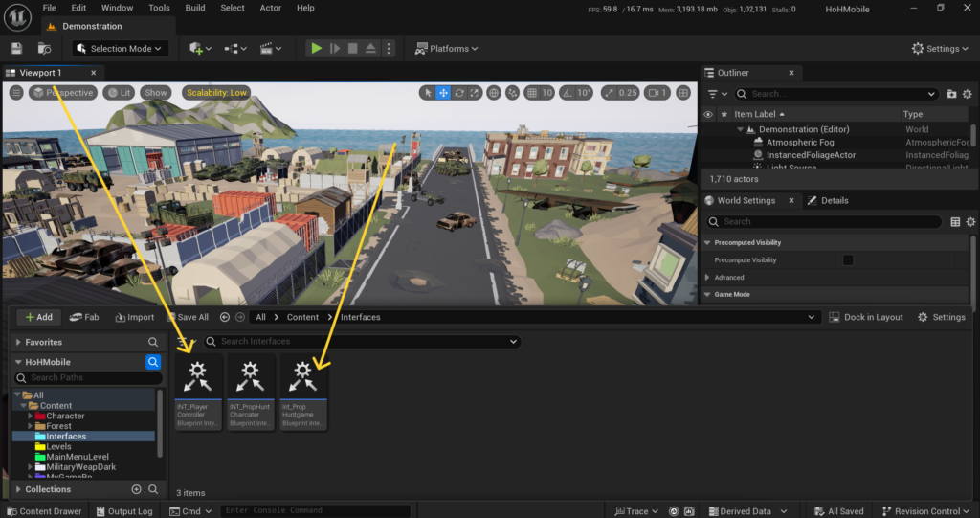The image size is (980, 518).
Task: Click the Skip frame button
Action: point(335,48)
